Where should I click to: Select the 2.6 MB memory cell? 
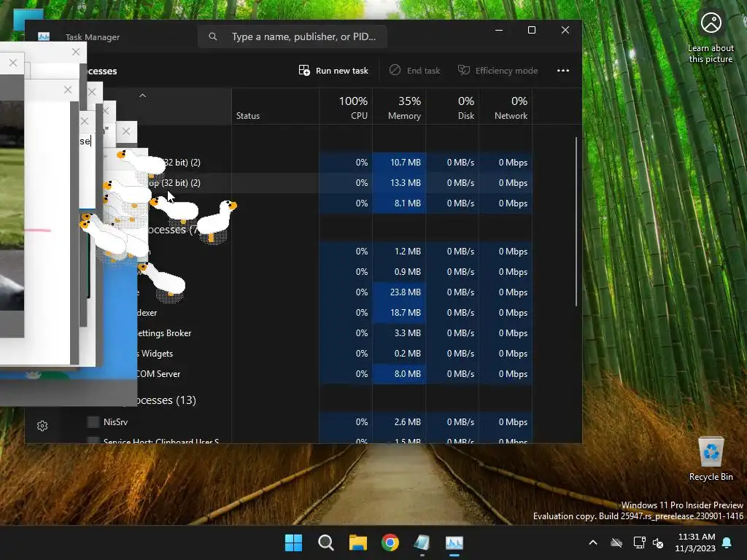(x=399, y=422)
